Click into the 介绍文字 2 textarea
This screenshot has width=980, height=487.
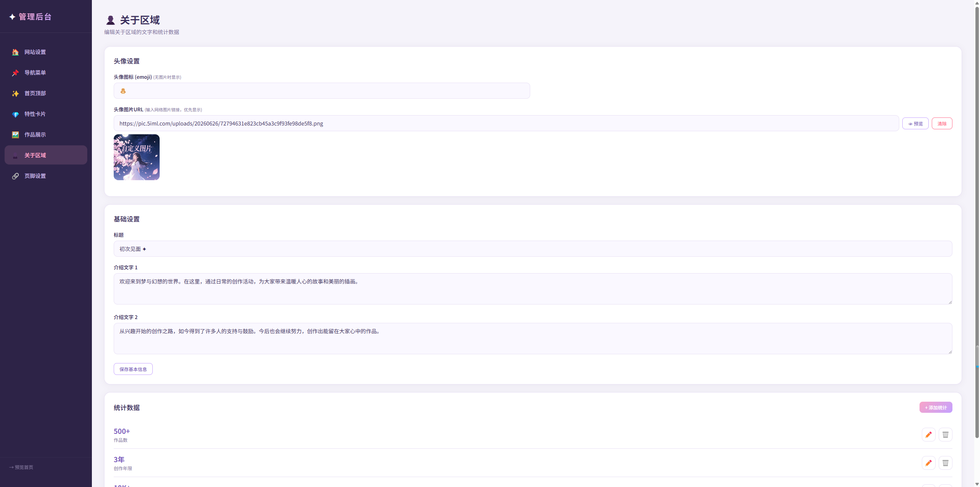533,339
